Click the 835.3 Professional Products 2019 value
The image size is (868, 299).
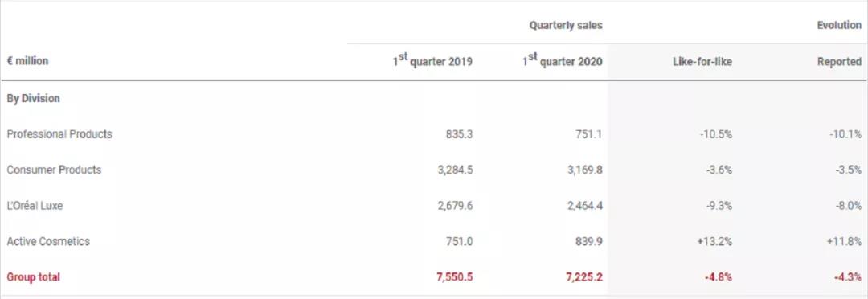[459, 134]
